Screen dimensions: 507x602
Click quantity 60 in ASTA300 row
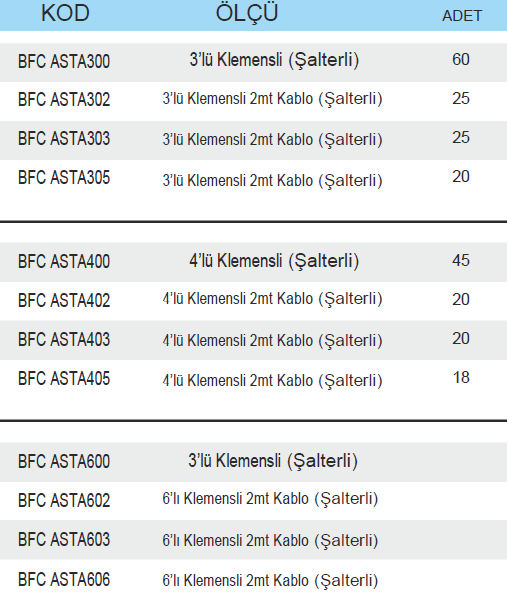pyautogui.click(x=461, y=60)
